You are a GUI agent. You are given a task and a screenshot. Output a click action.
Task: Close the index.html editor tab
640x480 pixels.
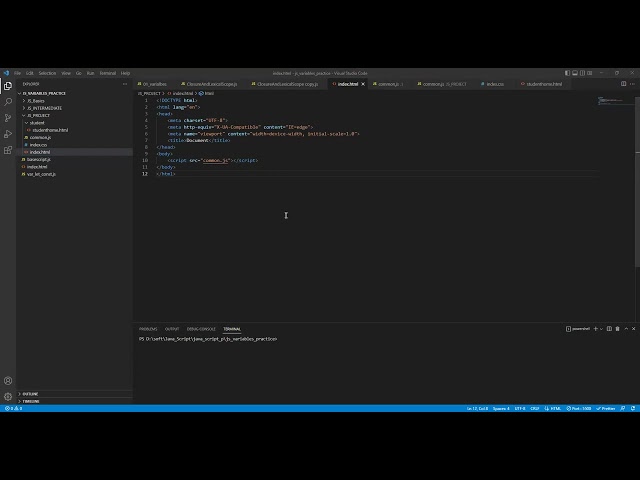[x=363, y=84]
